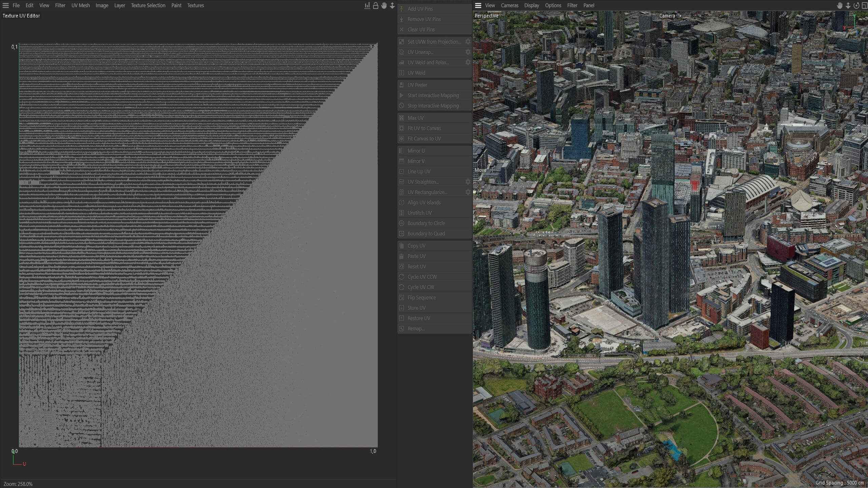
Task: Click the zoom arrows icon in UV Editor
Action: tap(392, 5)
